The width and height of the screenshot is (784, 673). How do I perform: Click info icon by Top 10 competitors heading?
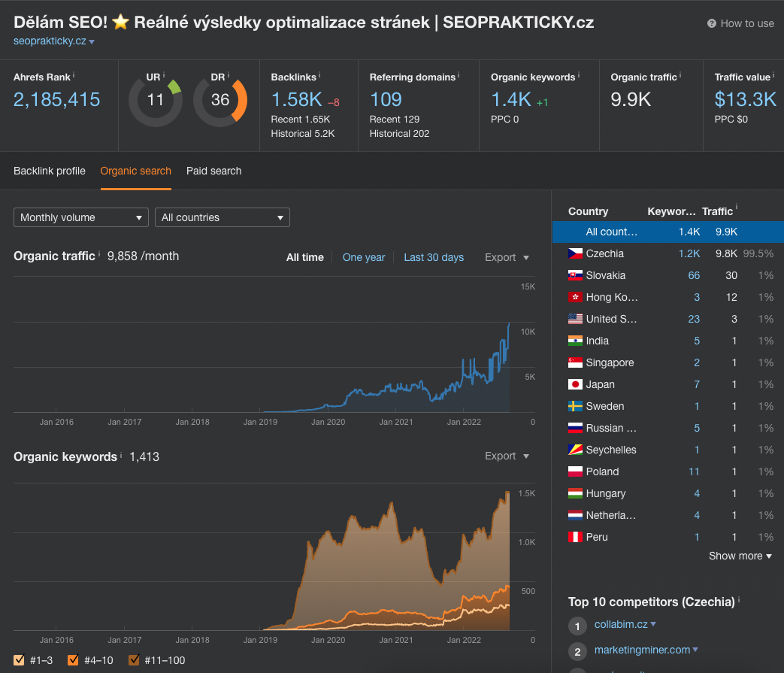739,599
